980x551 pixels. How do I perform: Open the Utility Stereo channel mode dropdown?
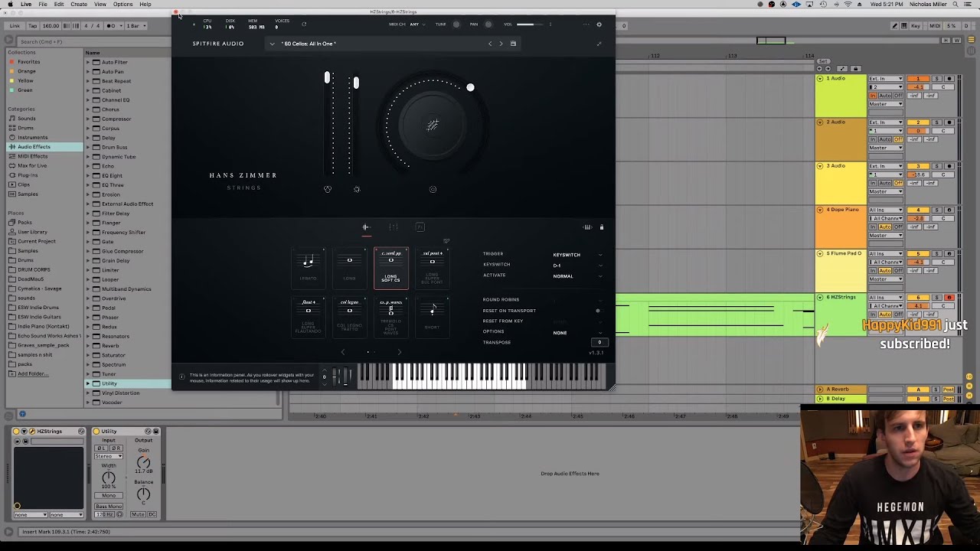point(109,456)
